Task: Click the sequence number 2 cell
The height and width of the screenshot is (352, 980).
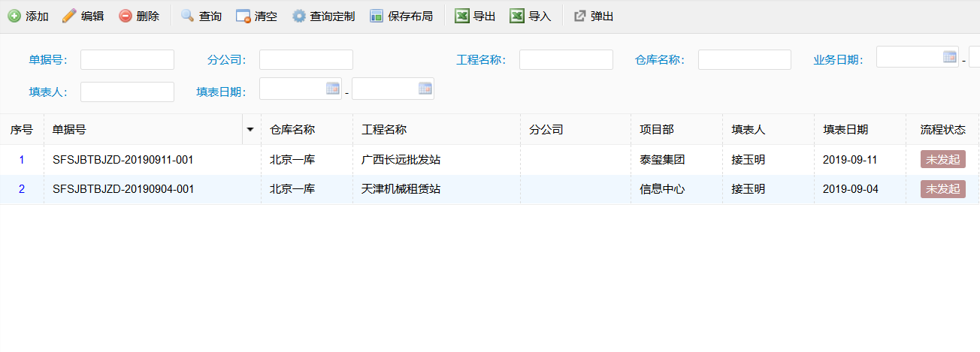Action: pos(22,189)
